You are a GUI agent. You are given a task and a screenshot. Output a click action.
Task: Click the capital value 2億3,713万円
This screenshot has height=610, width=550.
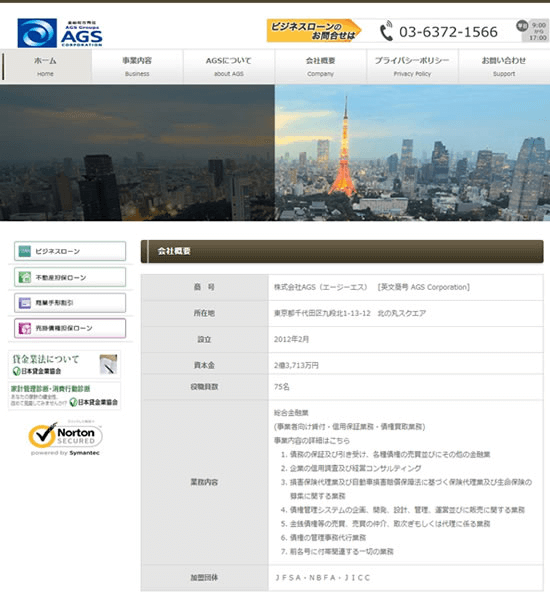[296, 365]
